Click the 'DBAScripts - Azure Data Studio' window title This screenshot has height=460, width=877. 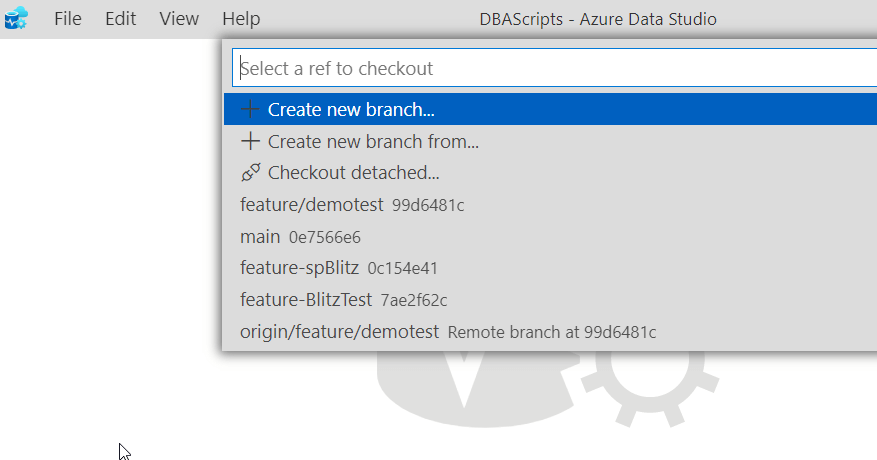click(x=596, y=19)
